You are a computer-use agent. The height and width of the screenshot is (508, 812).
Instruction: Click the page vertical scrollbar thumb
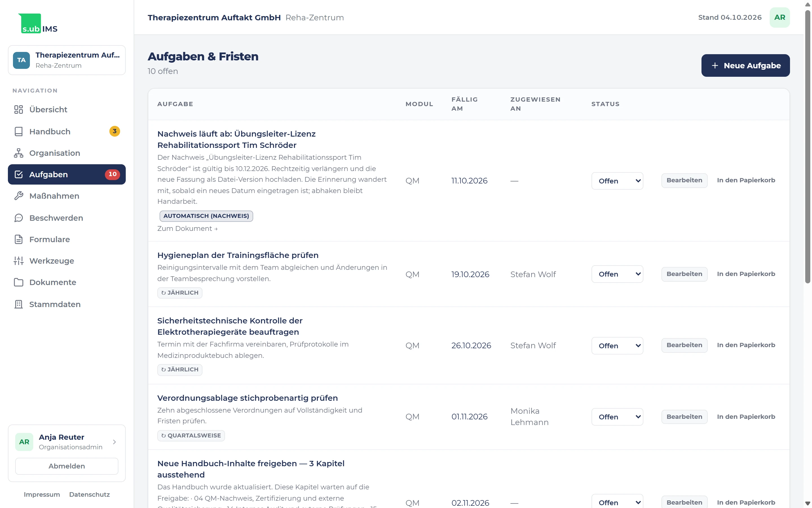click(x=808, y=146)
